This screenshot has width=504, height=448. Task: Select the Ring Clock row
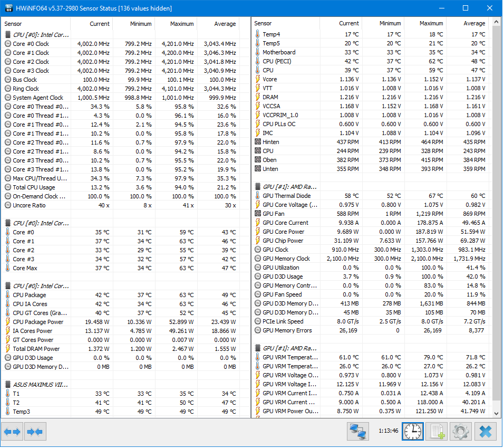coord(121,89)
